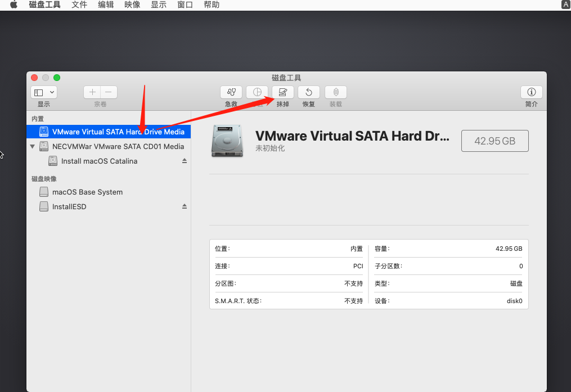Click the disk0 device value
This screenshot has height=392, width=571.
coord(515,301)
